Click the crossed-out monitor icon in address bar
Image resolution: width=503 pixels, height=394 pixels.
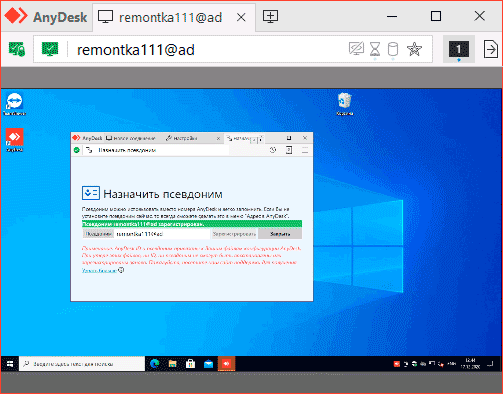(x=356, y=49)
